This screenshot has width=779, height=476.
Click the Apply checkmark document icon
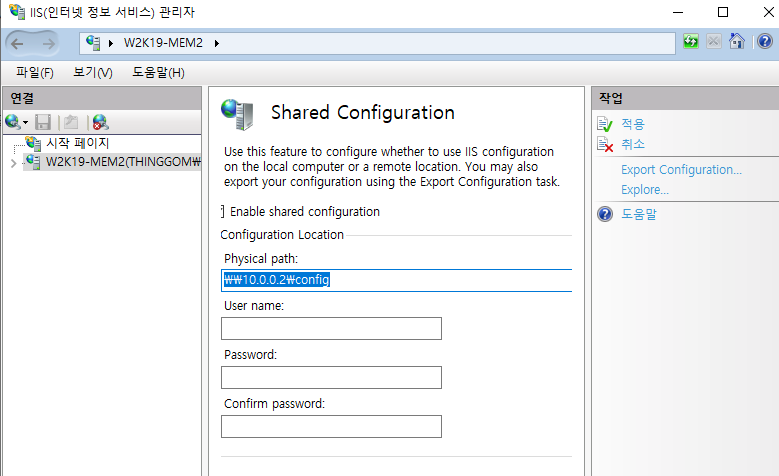click(605, 124)
